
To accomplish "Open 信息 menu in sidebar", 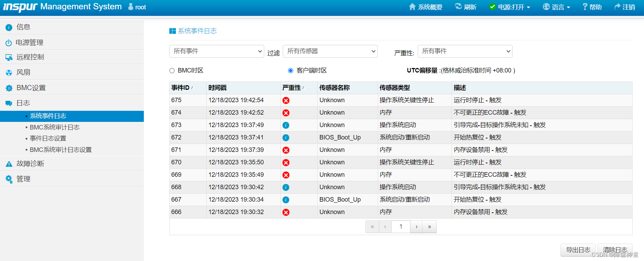I will 72,27.
